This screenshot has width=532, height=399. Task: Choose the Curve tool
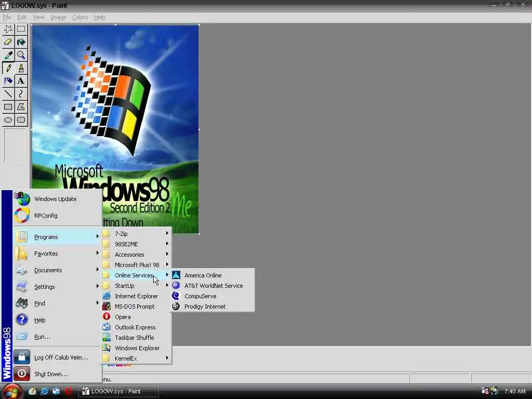(x=21, y=94)
